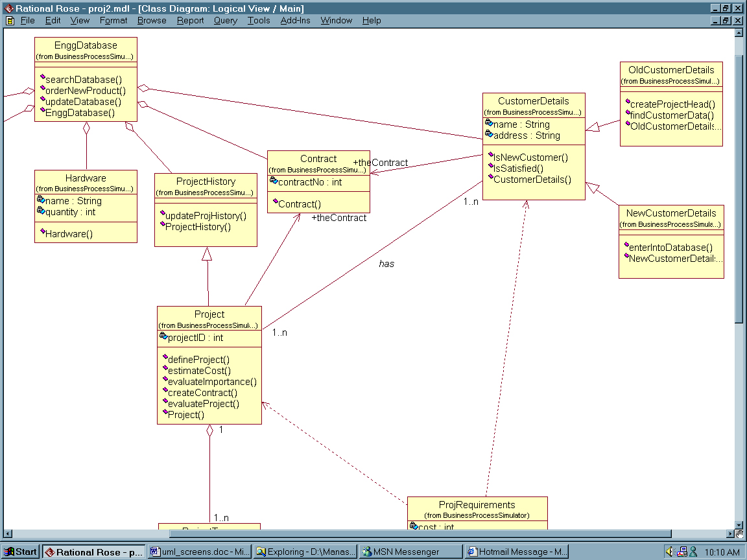
Task: Click the volume speaker icon in the system tray
Action: [669, 552]
